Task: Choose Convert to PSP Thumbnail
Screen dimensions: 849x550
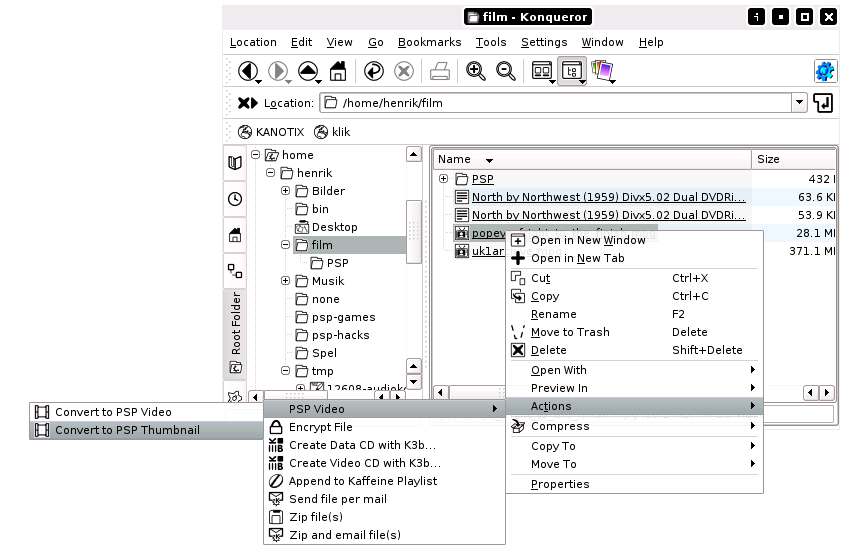Action: click(x=146, y=430)
